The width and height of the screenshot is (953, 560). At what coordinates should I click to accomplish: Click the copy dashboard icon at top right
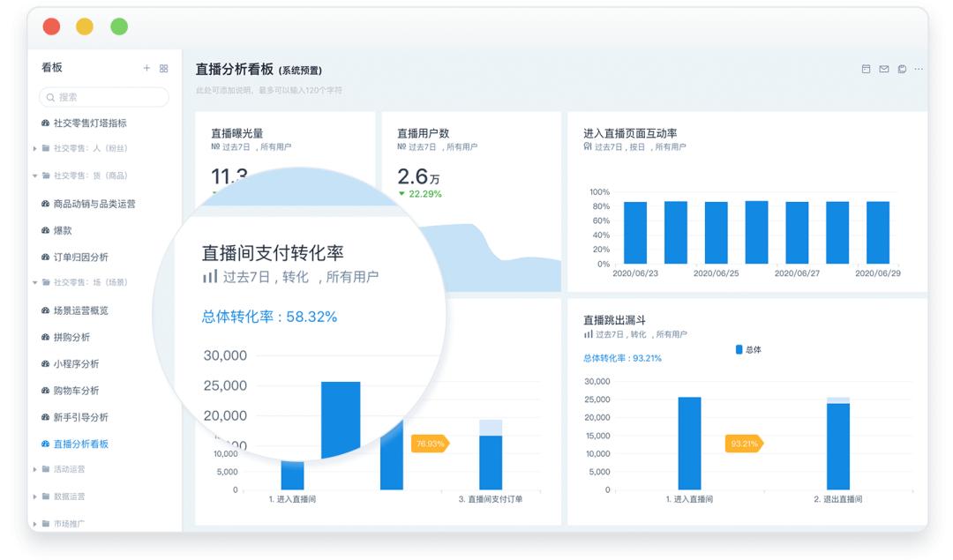pyautogui.click(x=902, y=70)
